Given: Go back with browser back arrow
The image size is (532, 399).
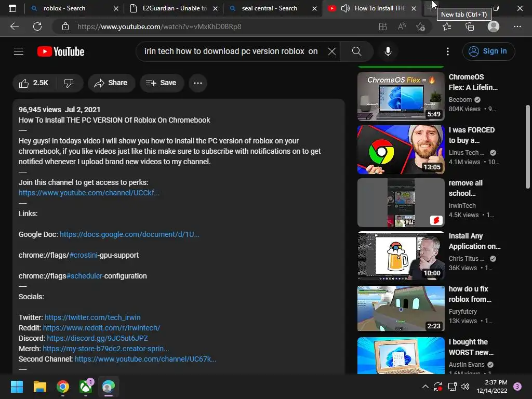Looking at the screenshot, I should coord(14,26).
